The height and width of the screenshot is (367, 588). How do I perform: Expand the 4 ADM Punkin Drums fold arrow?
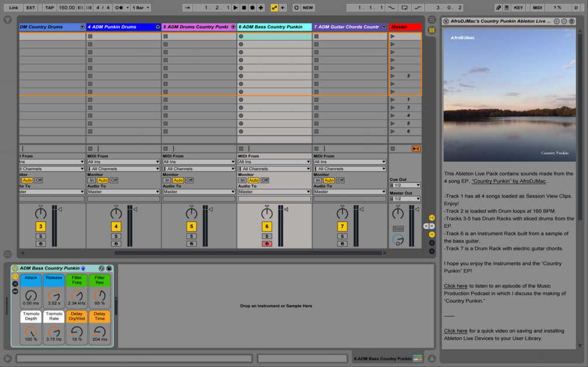[158, 27]
